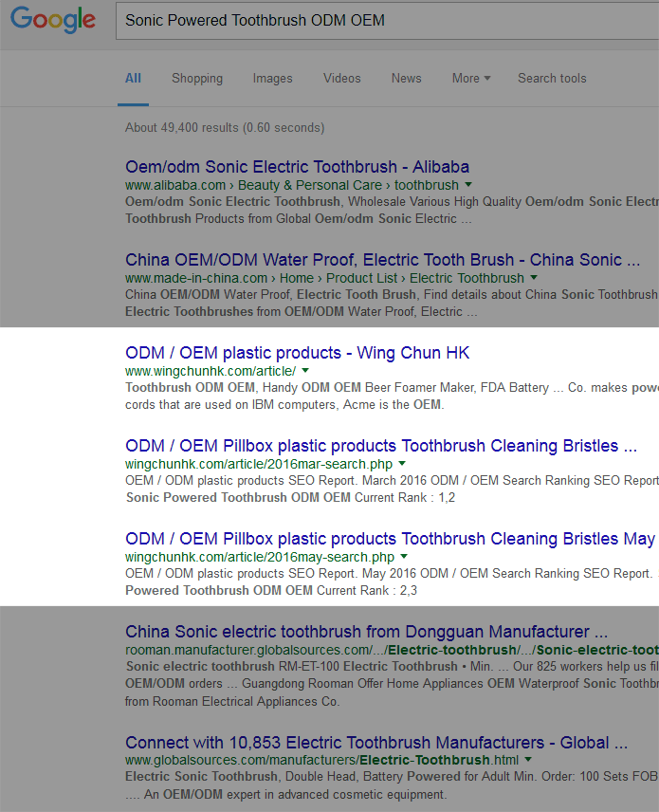Expand dropdown arrow next to made-in-china.com URL

pyautogui.click(x=534, y=277)
